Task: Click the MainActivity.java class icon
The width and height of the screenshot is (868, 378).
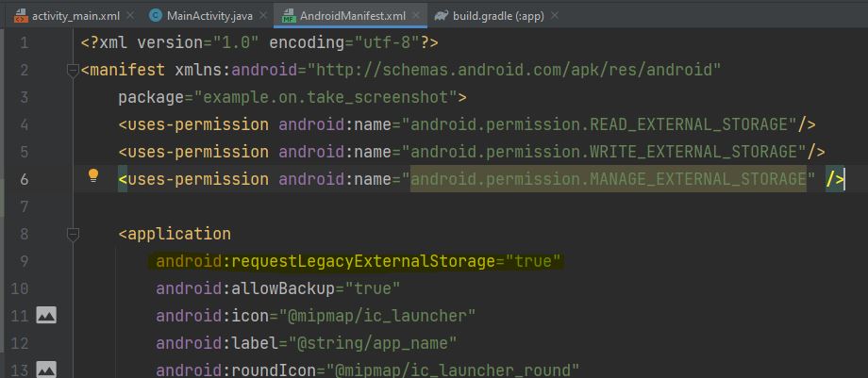Action: 156,15
